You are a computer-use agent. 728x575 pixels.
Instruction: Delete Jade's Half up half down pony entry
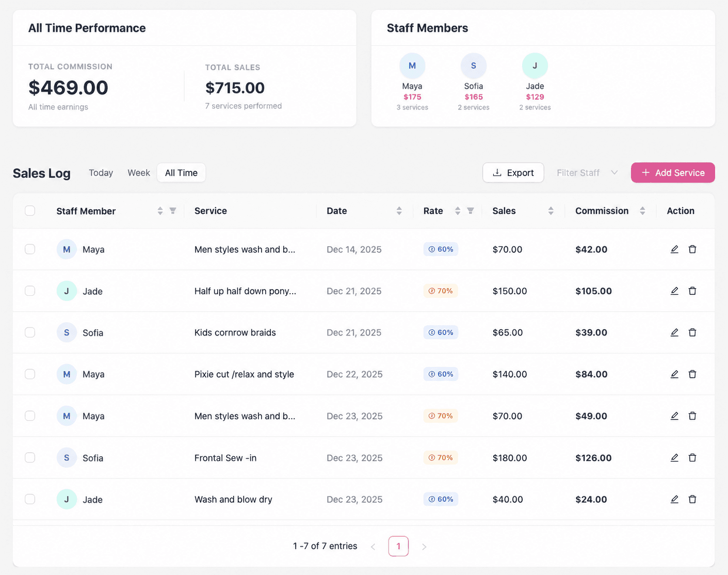point(692,291)
